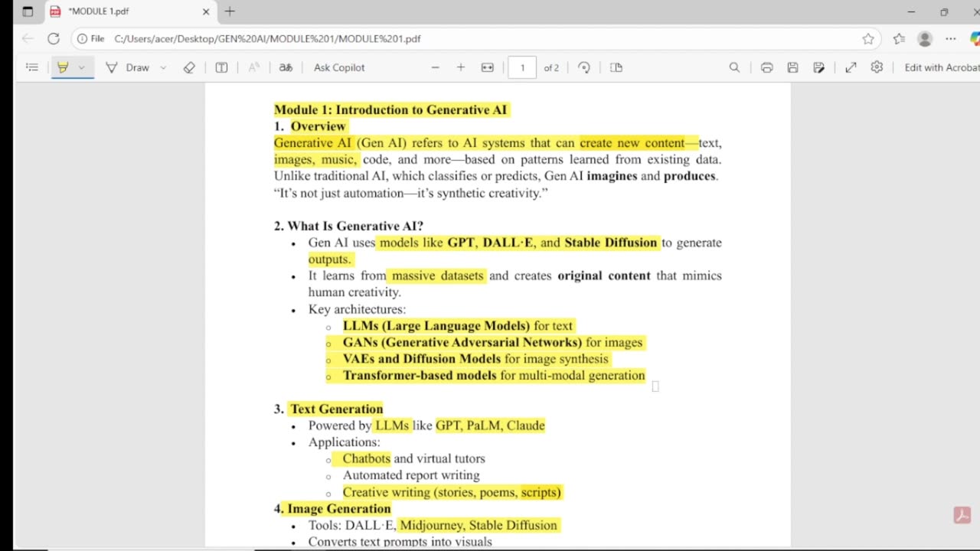Click Ask Copilot
Viewport: 980px width, 551px height.
point(339,67)
